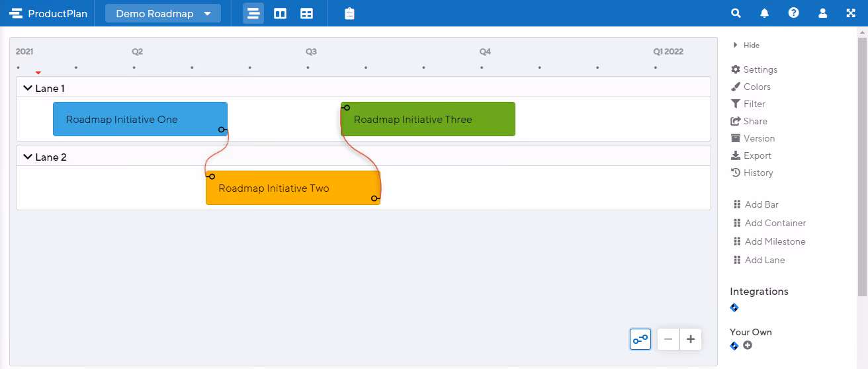Click the Add Bar item

click(756, 204)
